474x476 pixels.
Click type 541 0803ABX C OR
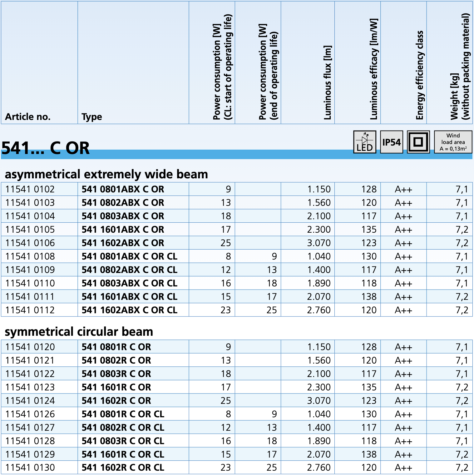[123, 216]
